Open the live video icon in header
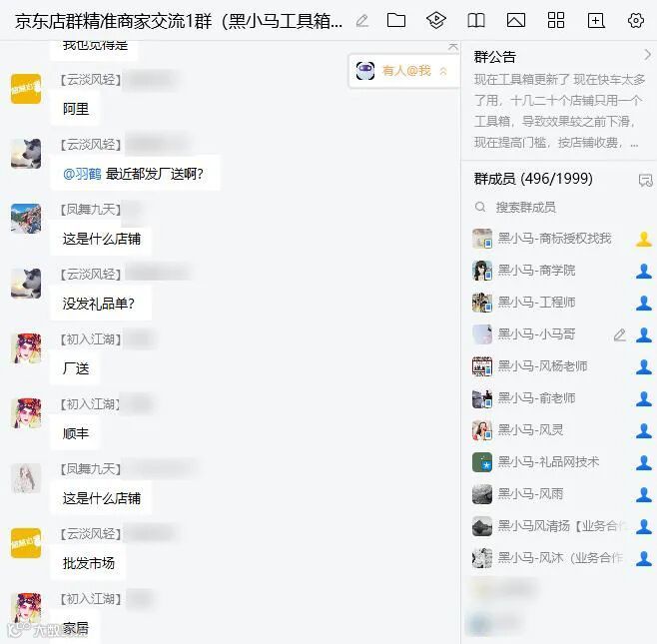657x644 pixels. tap(435, 20)
